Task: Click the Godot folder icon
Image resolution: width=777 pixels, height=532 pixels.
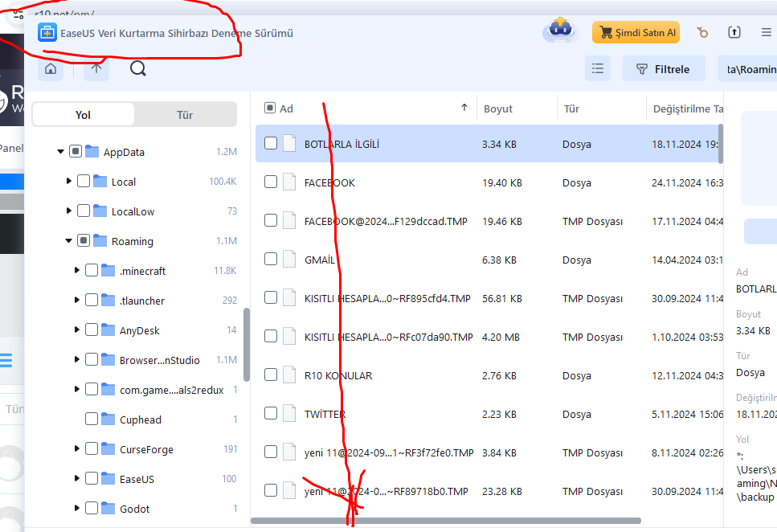Action: pos(108,508)
